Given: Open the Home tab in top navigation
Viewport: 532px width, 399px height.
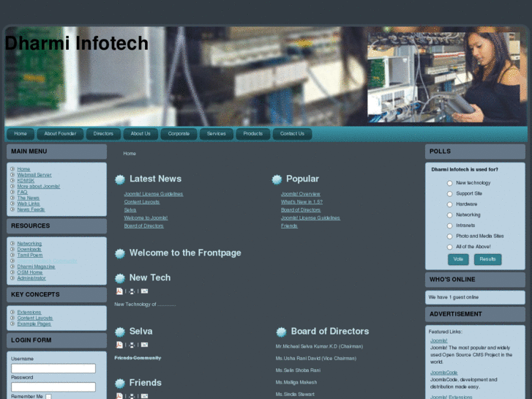Looking at the screenshot, I should click(20, 134).
